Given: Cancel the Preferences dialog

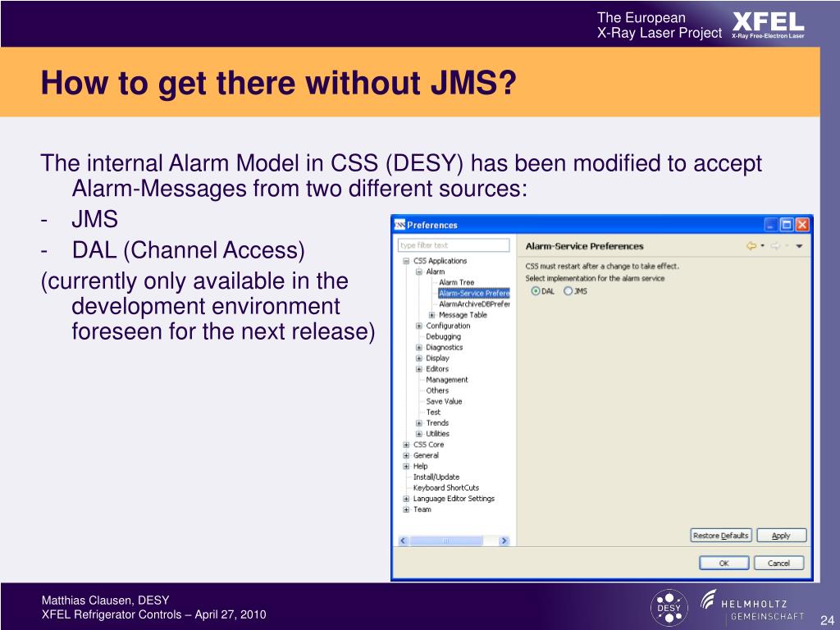Looking at the screenshot, I should coord(778,563).
